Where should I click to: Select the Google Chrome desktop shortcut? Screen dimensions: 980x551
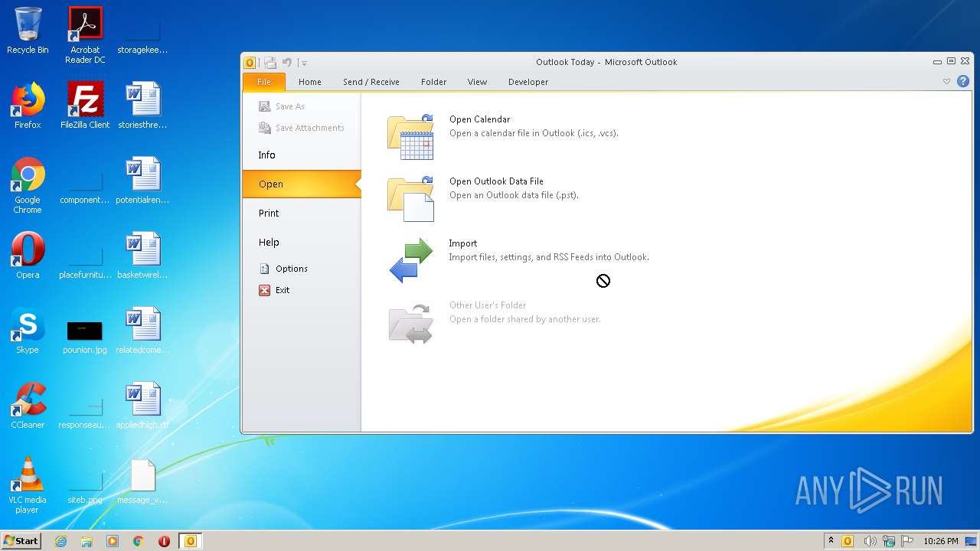(x=28, y=185)
